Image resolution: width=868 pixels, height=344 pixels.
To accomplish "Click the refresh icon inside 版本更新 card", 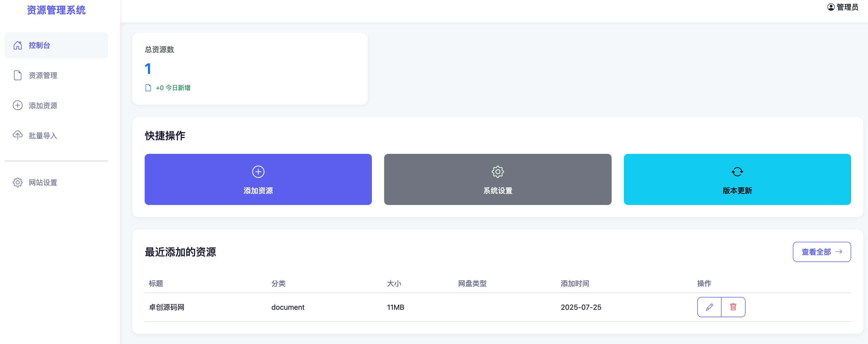I will point(737,171).
